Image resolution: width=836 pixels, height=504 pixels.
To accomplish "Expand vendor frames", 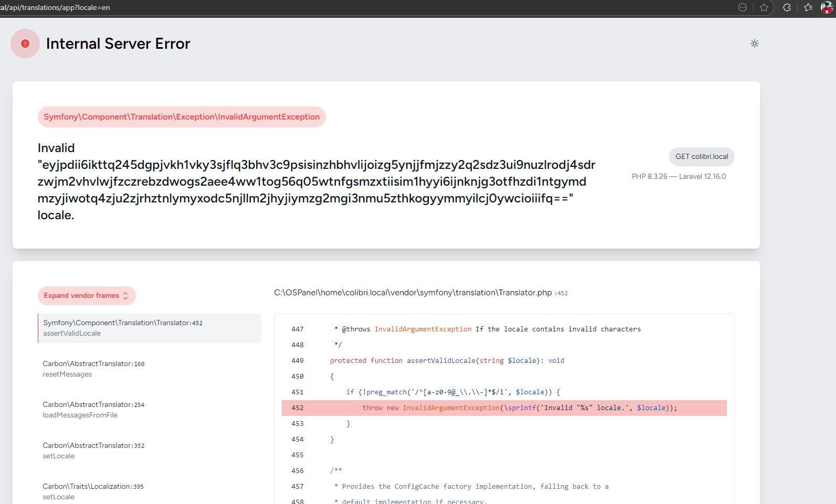I will (x=86, y=296).
